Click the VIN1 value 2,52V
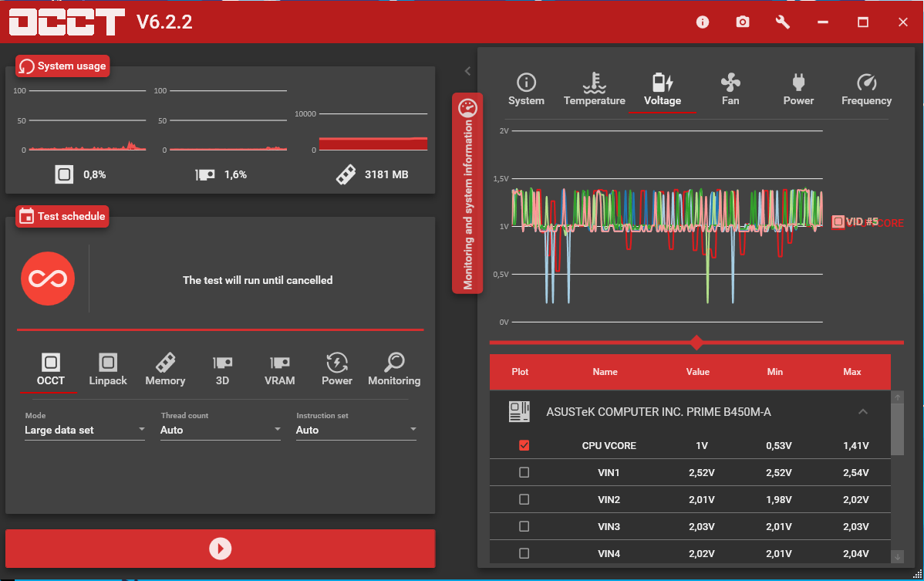This screenshot has width=924, height=581. (701, 472)
